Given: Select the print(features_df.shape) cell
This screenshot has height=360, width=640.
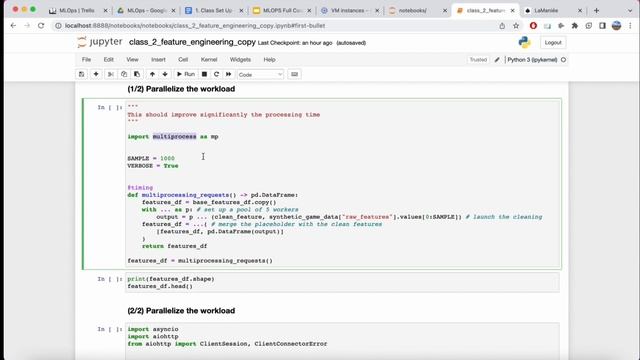Looking at the screenshot, I should 342,282.
